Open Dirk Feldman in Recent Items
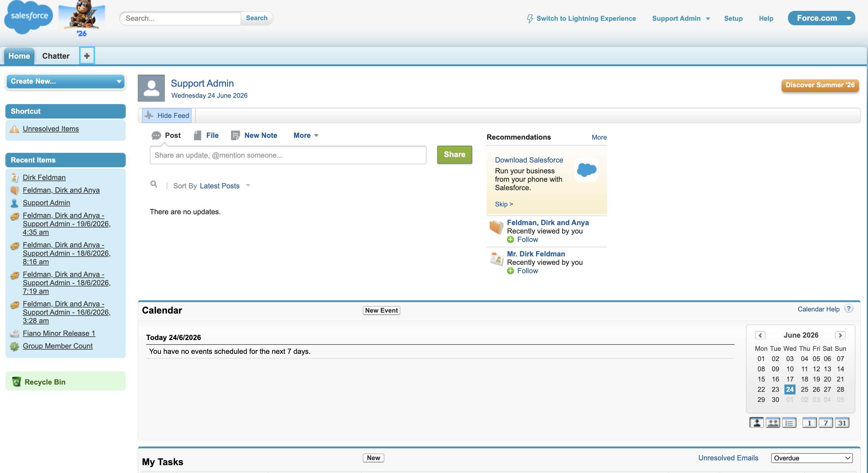Image resolution: width=868 pixels, height=473 pixels. (x=44, y=177)
